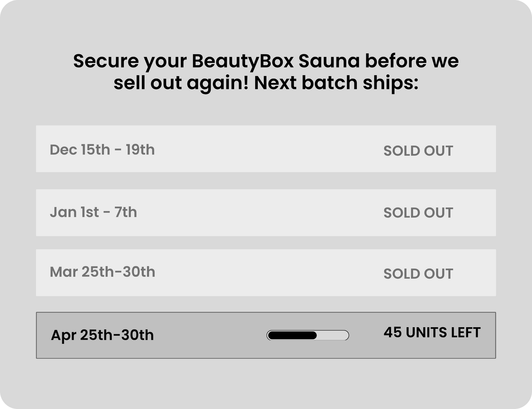Click the word 'BeautyBox' in the heading
Image resolution: width=532 pixels, height=409 pixels.
[243, 61]
